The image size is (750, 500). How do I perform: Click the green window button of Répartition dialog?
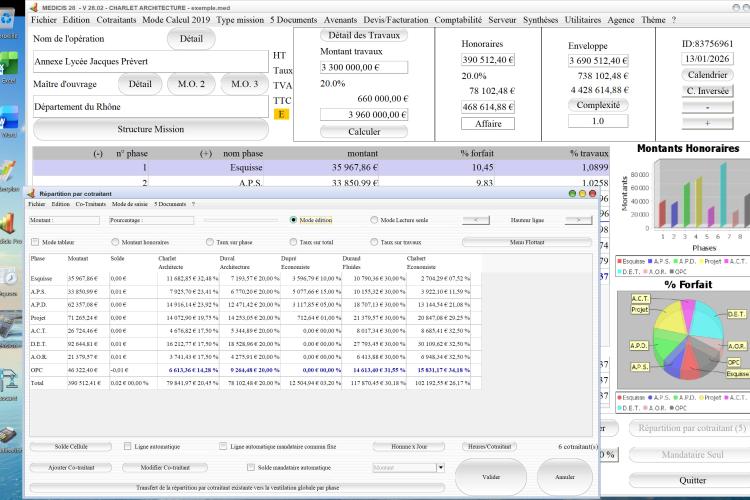click(572, 193)
